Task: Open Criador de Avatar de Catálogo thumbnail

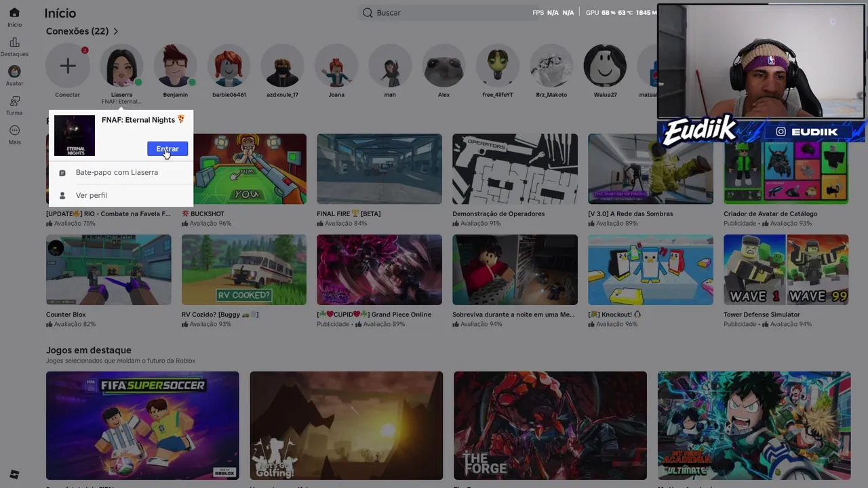Action: point(786,169)
